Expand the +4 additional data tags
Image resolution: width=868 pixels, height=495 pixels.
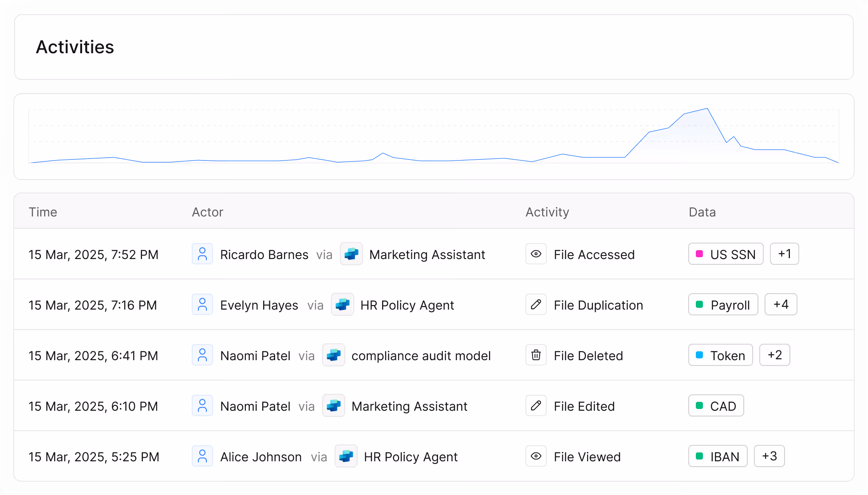click(781, 305)
